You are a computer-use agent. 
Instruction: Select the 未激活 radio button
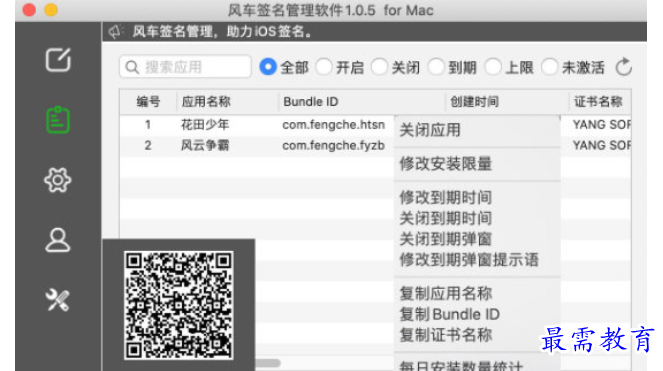[549, 67]
